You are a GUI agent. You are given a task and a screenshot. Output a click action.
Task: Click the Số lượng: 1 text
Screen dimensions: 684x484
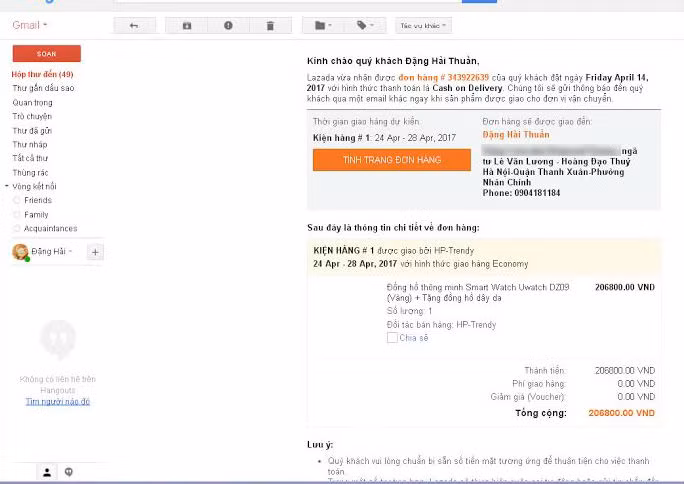tap(409, 311)
